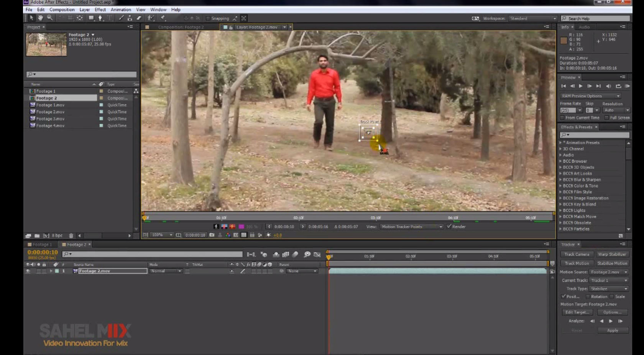Toggle the layer quality switch slash icon
This screenshot has width=644, height=355.
[x=243, y=271]
